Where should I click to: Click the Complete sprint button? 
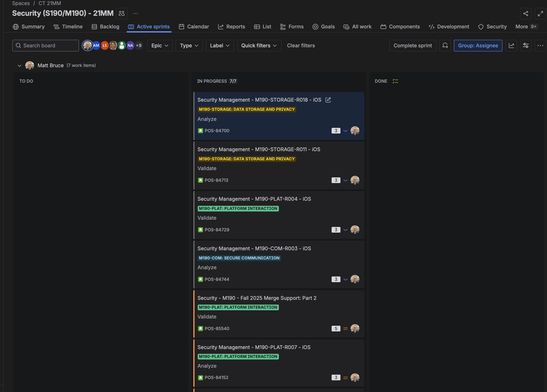coord(412,45)
